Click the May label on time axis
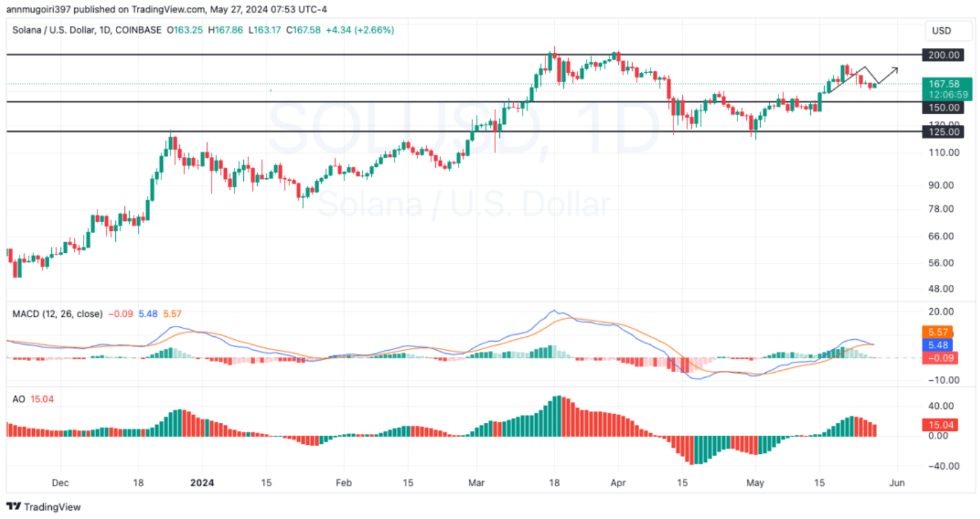Viewport: 980px width, 519px height. click(x=755, y=482)
